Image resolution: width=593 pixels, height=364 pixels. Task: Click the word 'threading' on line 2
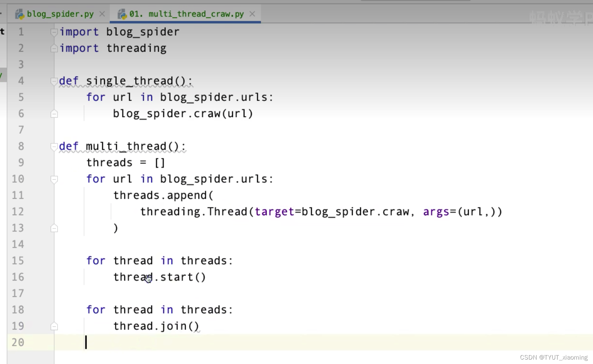(x=136, y=48)
